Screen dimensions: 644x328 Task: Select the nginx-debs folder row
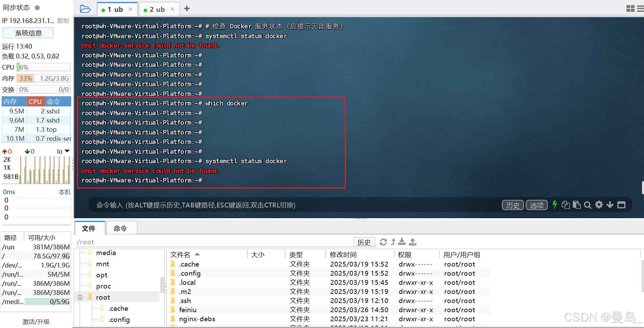(x=329, y=319)
